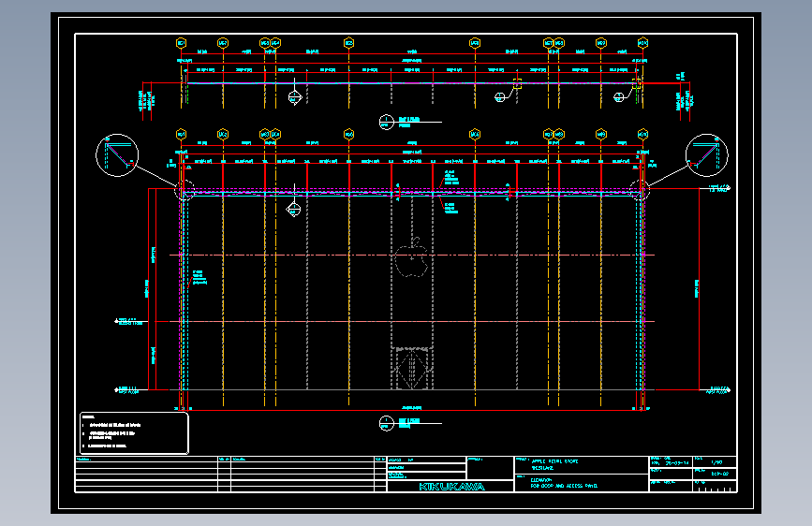Click the section marker diamond on plan view

pos(295,97)
